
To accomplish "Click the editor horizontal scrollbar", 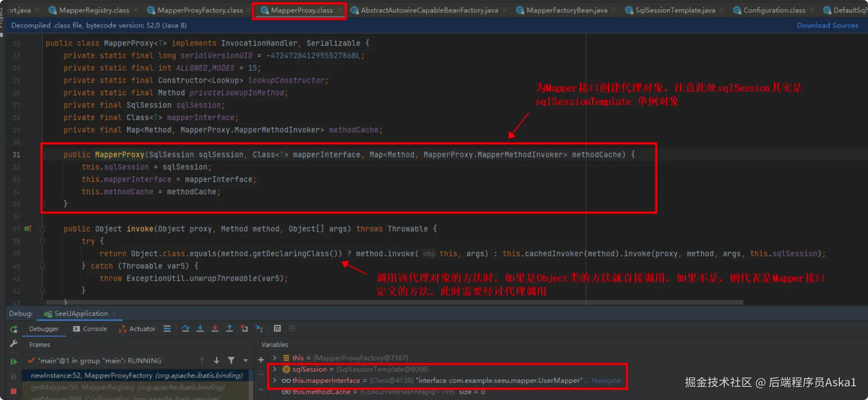I will click(x=394, y=302).
